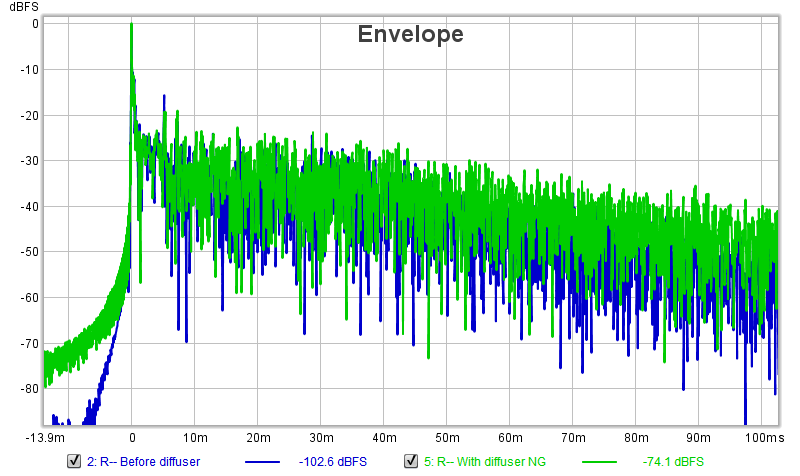Screen dimensions: 800x476
Task: Select the "2: R-- Before diffuser" legend label
Action: pos(142,461)
